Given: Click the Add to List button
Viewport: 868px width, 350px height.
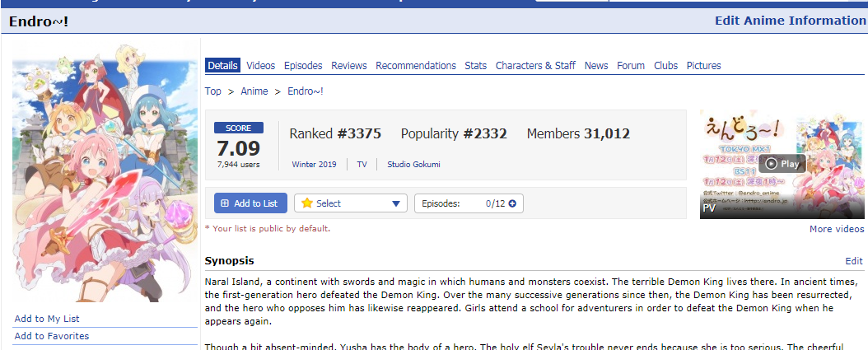Looking at the screenshot, I should coord(250,203).
